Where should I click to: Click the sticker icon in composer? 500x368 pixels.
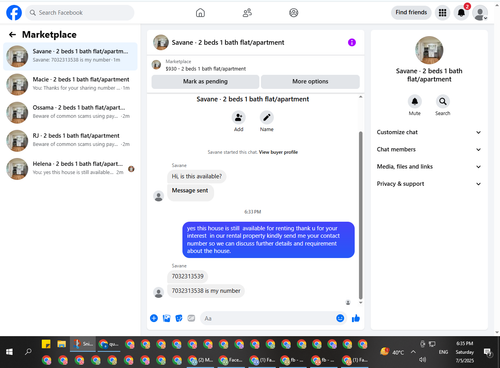click(x=179, y=318)
